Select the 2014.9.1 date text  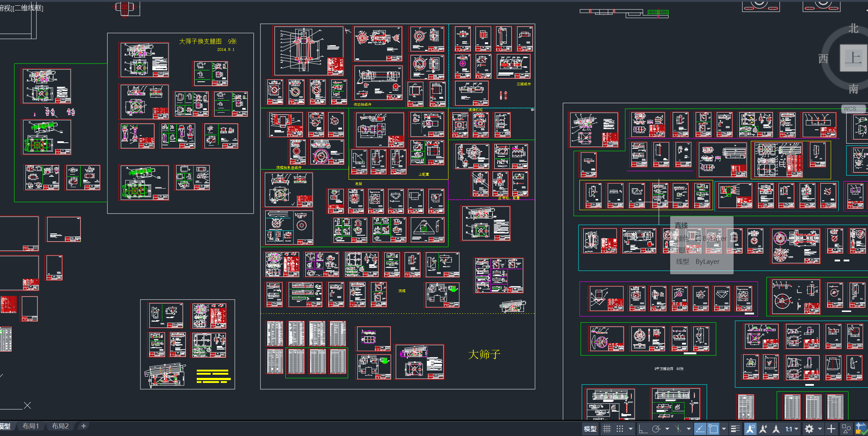[226, 49]
